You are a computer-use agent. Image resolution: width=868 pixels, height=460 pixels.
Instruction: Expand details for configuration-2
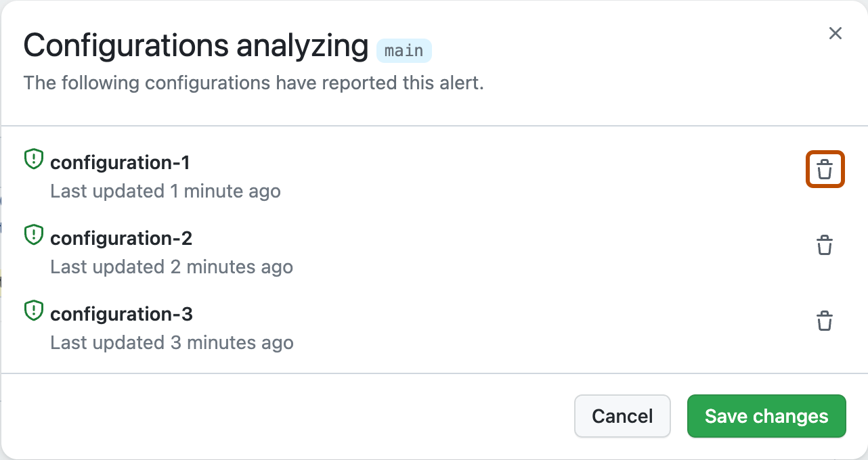(121, 238)
